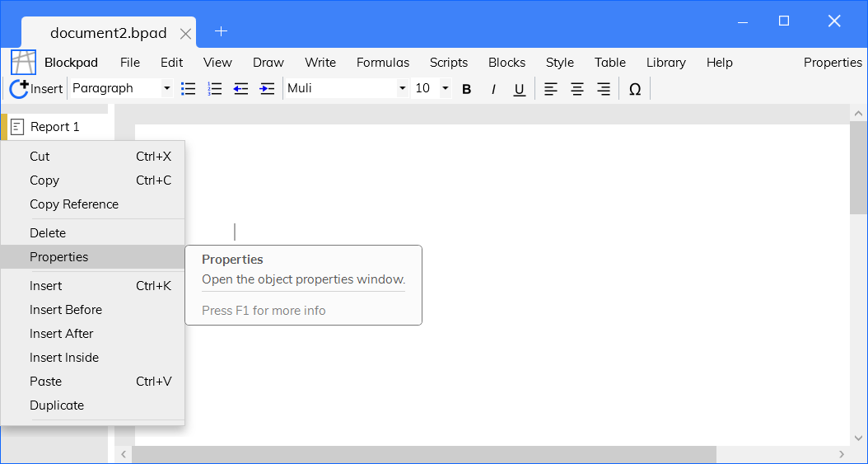Choose Insert After in context menu
This screenshot has height=464, width=868.
(x=92, y=333)
